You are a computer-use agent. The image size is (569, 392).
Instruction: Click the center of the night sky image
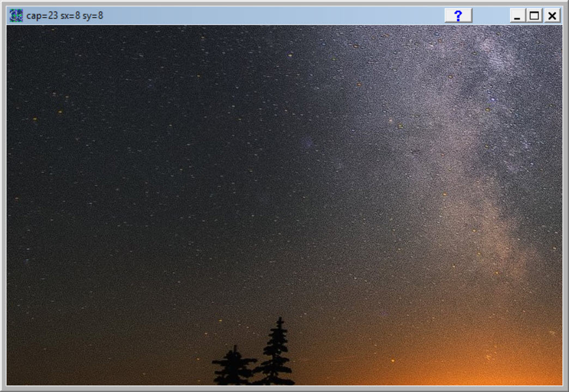point(284,205)
